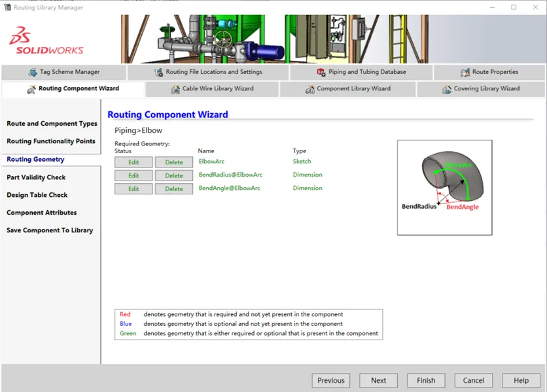This screenshot has height=392, width=547.
Task: Click the Component Library Wizard icon
Action: coord(309,89)
